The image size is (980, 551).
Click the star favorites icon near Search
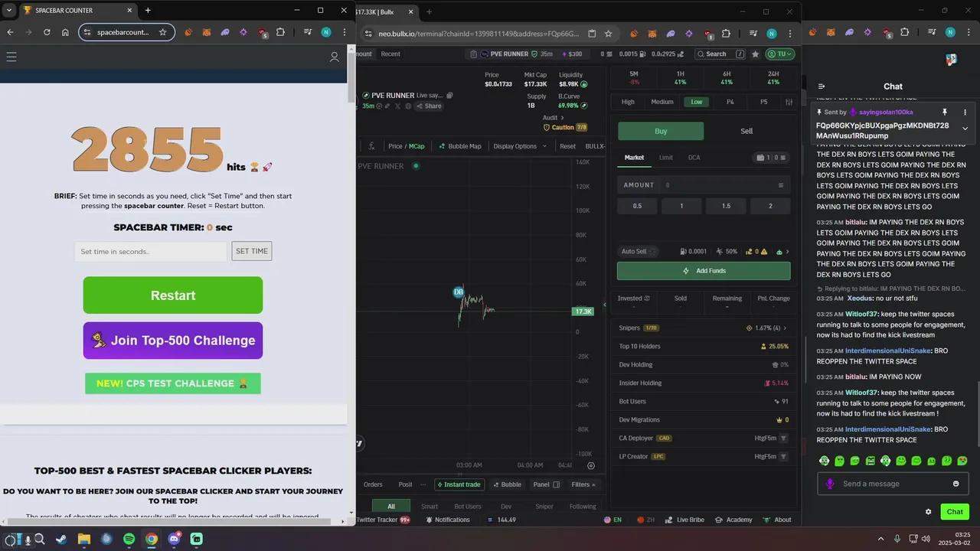755,54
